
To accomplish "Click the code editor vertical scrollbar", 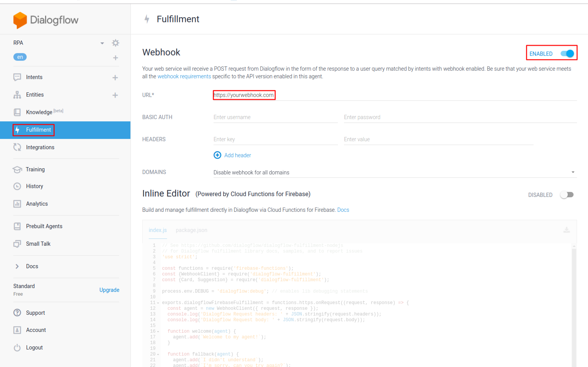I will [574, 305].
